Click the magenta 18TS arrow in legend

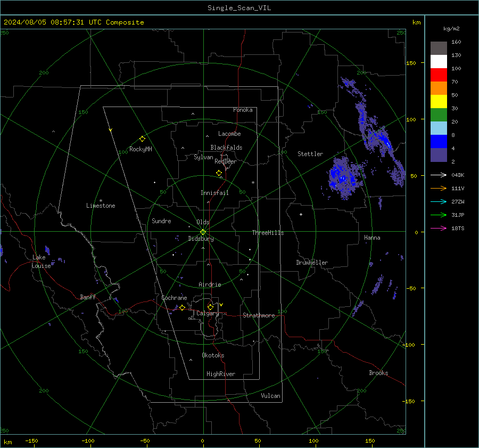point(439,228)
